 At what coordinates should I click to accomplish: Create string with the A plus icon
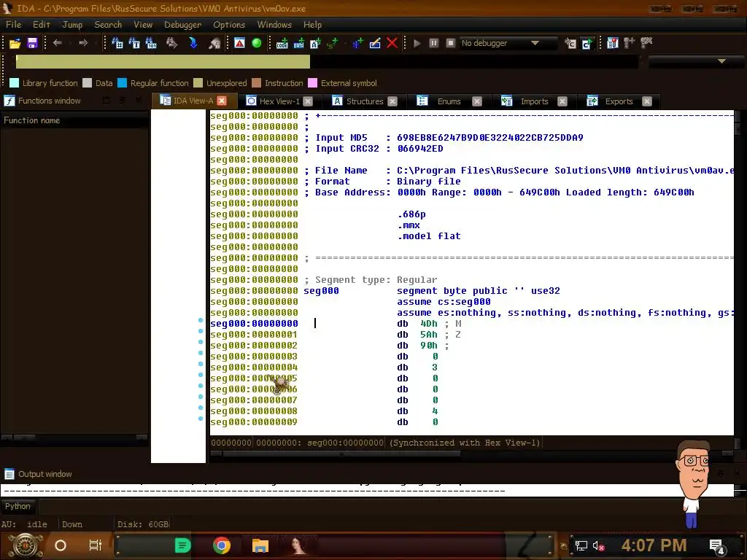pyautogui.click(x=315, y=43)
